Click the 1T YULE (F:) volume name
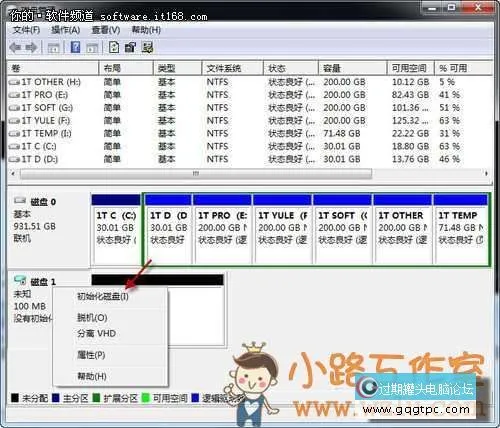Viewport: 500px width, 428px height. pos(46,121)
